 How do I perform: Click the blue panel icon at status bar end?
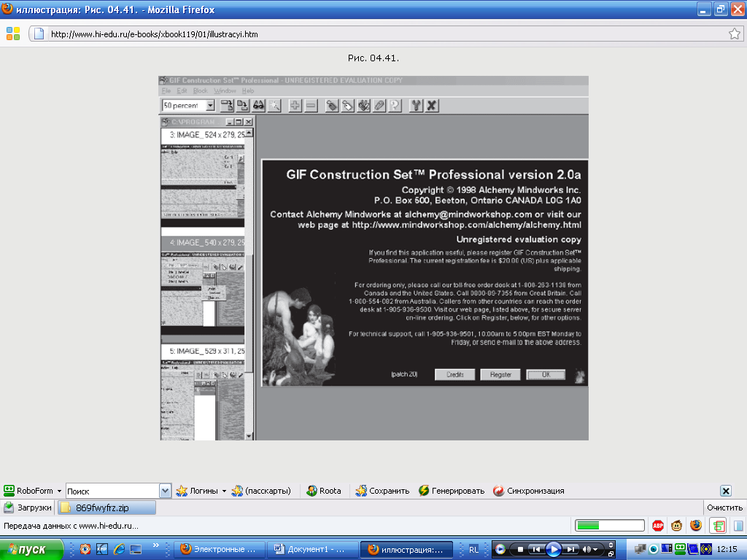[738, 526]
